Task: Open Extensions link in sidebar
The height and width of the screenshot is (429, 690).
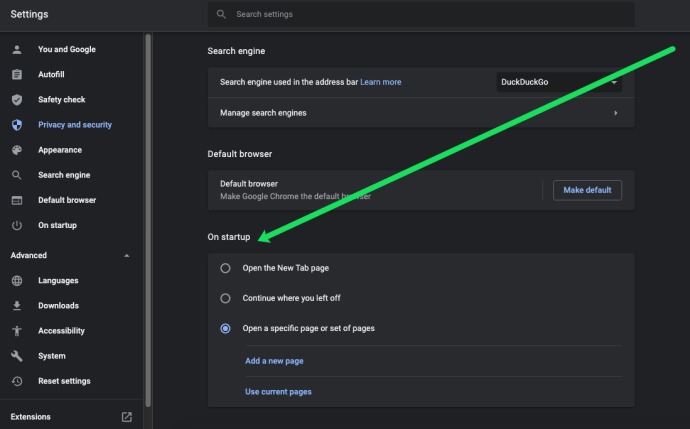Action: coord(30,417)
